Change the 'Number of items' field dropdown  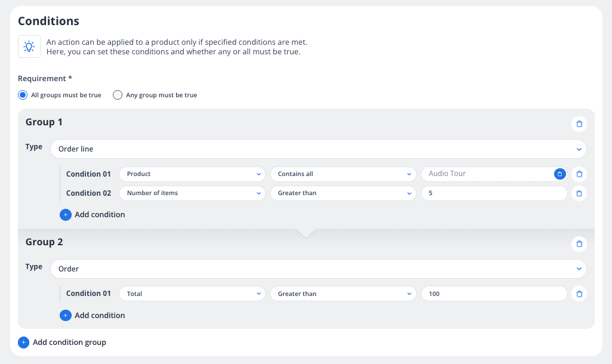point(192,193)
